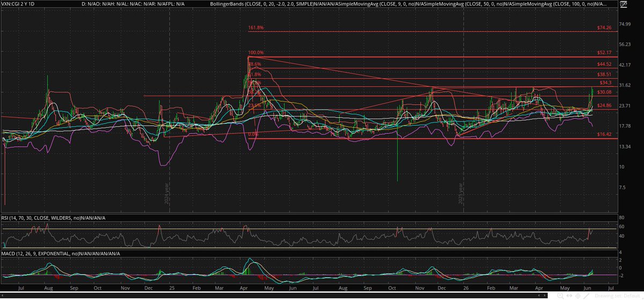Click the MACD (12, 26, 9) study label

coord(61,253)
